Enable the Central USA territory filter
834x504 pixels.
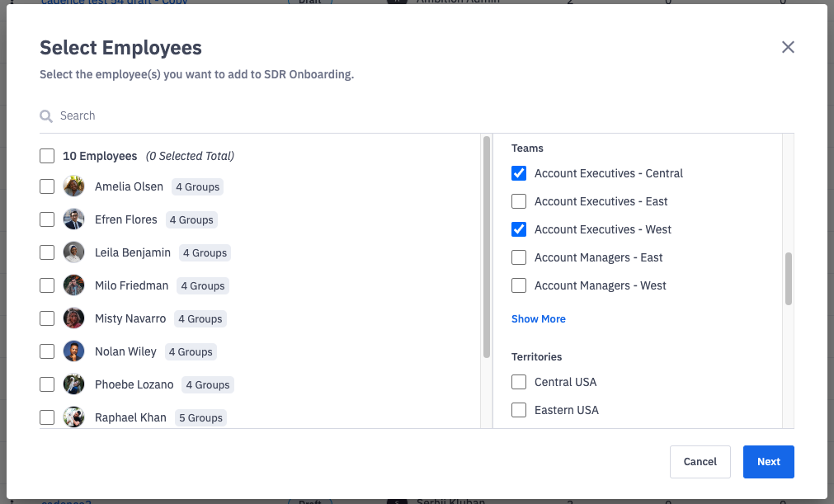point(519,382)
